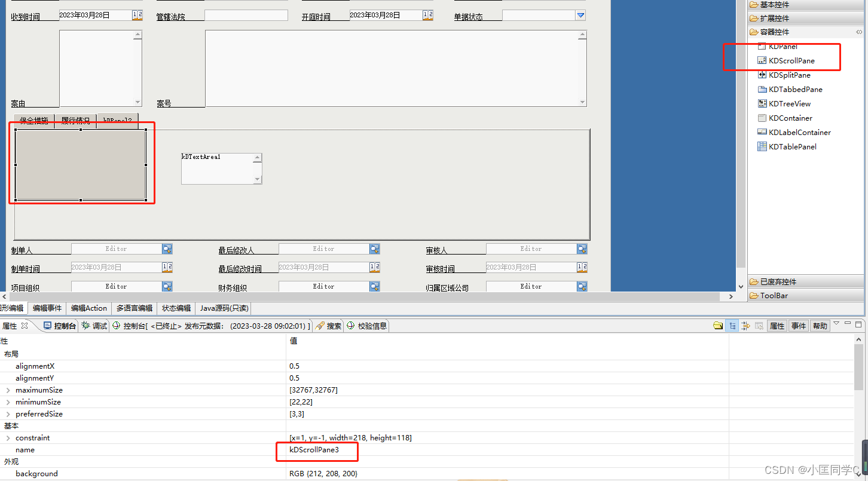This screenshot has height=481, width=868.
Task: Open the properties view menu triangle
Action: (x=837, y=324)
